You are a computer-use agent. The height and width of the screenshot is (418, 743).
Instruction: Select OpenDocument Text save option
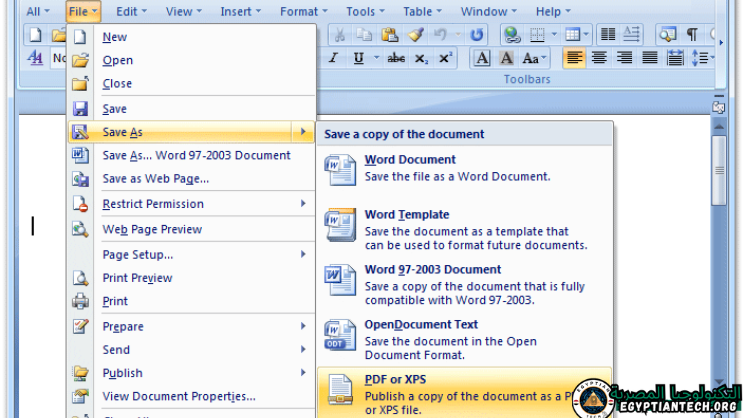(465, 339)
